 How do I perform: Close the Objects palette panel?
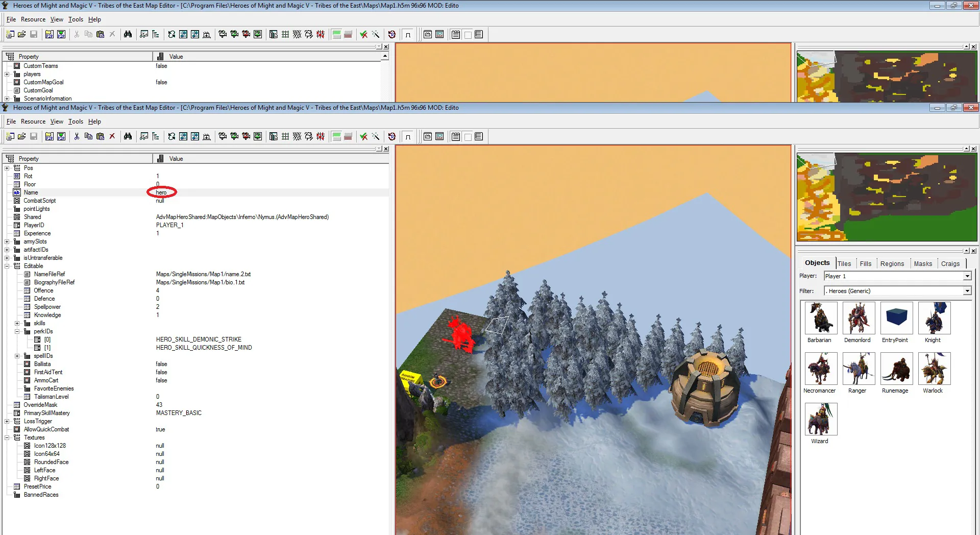[x=973, y=251]
